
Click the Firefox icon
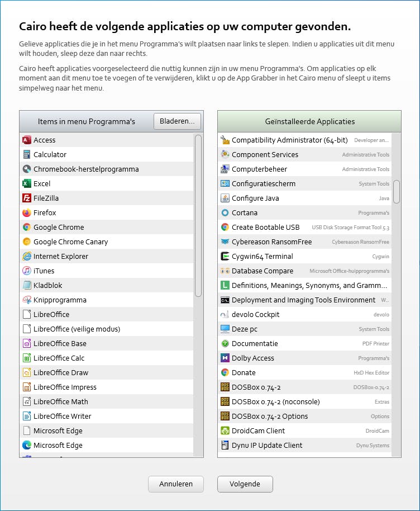pyautogui.click(x=27, y=212)
